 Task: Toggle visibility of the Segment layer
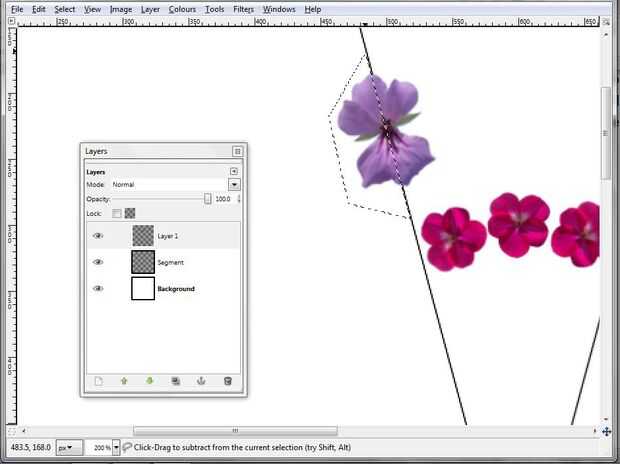coord(98,262)
